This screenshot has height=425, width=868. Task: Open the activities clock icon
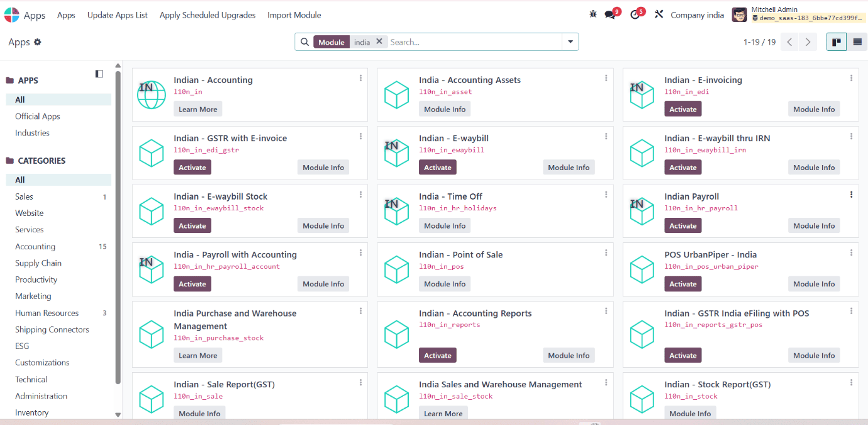(x=635, y=14)
